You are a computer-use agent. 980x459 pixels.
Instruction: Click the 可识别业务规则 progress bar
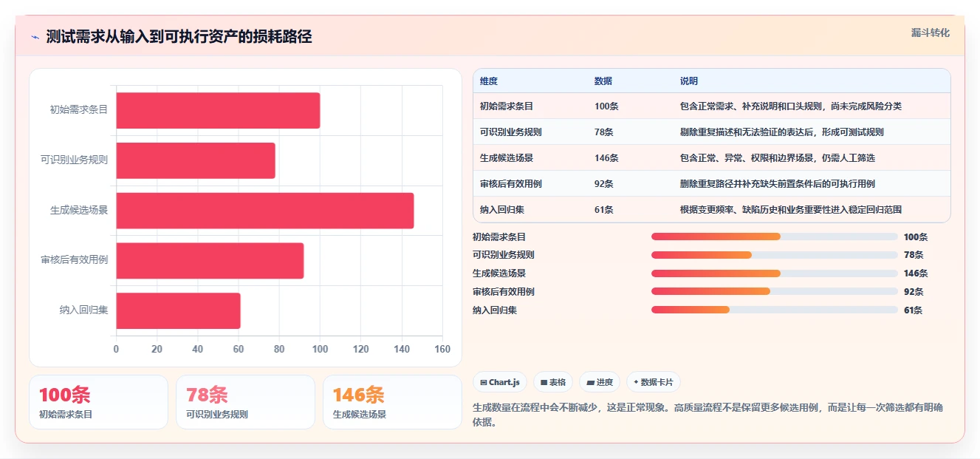click(775, 255)
